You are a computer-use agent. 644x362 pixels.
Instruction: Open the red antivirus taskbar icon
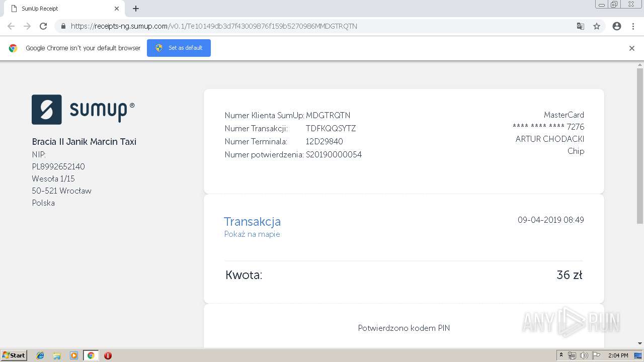[x=108, y=355]
